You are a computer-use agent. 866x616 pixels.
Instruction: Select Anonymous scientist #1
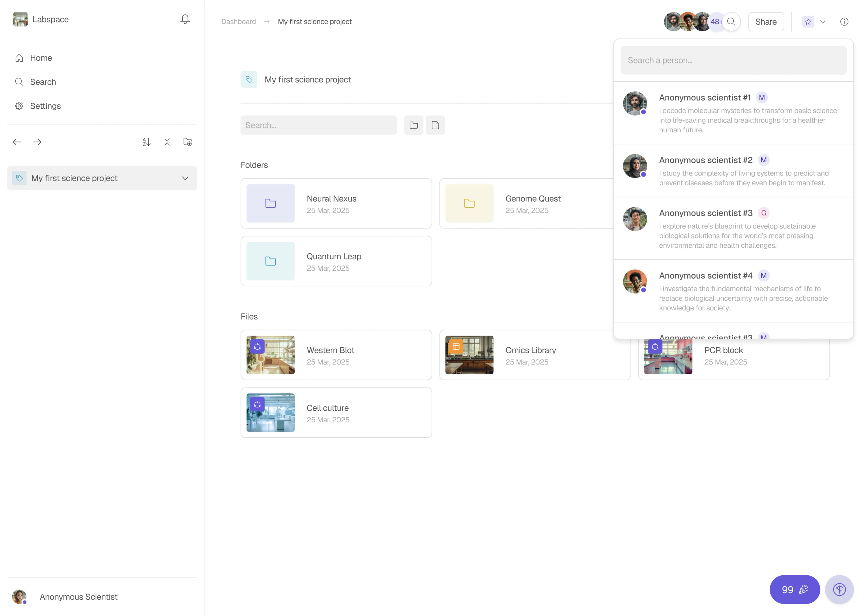(x=734, y=113)
